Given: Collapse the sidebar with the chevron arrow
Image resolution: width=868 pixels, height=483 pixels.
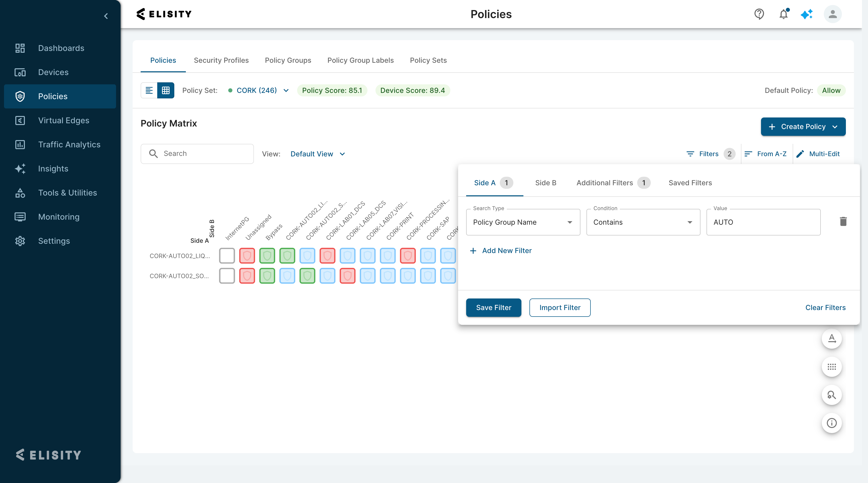Looking at the screenshot, I should coord(106,16).
